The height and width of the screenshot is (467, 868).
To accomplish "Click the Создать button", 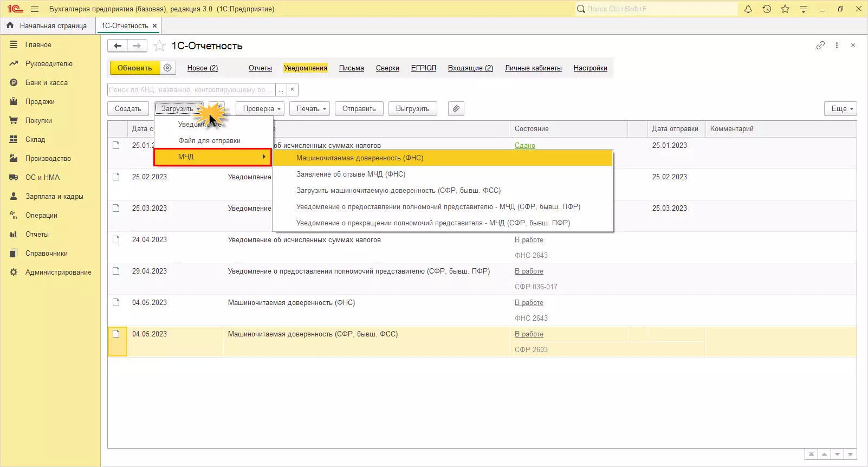I will tap(128, 109).
